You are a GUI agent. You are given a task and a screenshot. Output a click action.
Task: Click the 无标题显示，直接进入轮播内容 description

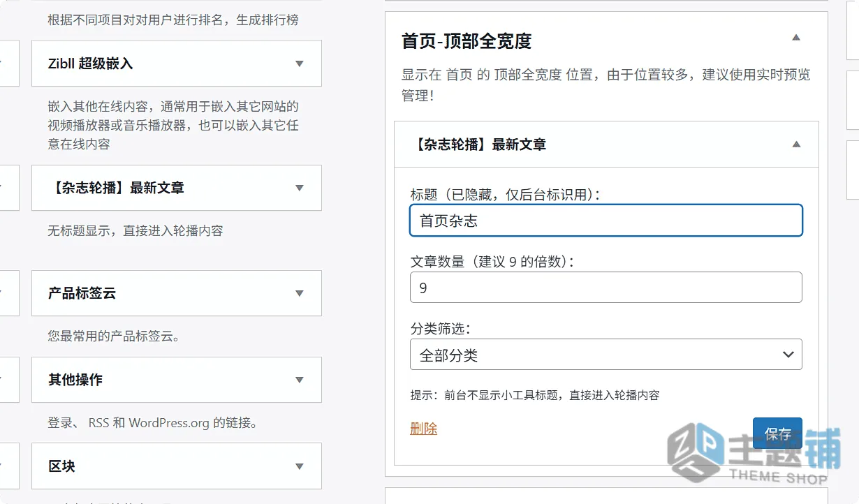tap(135, 230)
